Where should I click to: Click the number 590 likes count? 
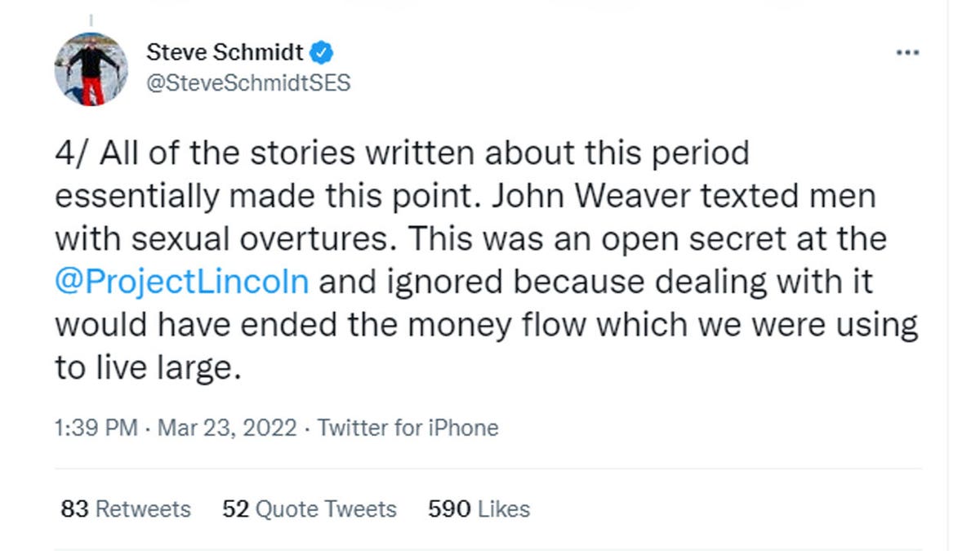(x=449, y=509)
